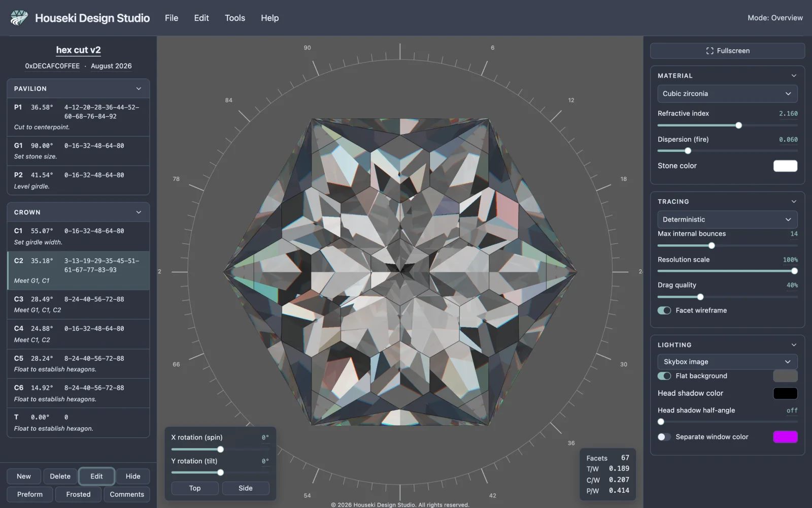Viewport: 812px width, 508px height.
Task: Click the New button
Action: 24,477
